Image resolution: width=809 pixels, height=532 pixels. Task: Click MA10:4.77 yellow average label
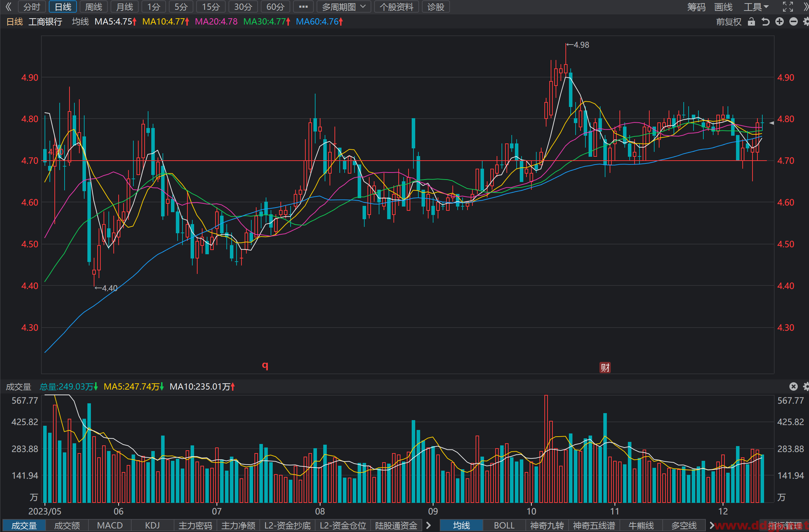[166, 22]
